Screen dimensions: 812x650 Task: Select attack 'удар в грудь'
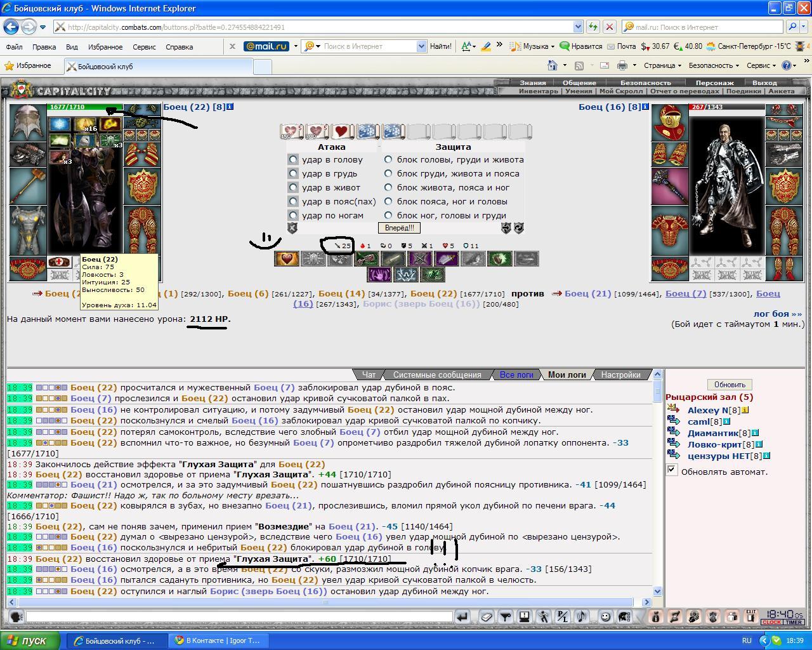[x=293, y=173]
